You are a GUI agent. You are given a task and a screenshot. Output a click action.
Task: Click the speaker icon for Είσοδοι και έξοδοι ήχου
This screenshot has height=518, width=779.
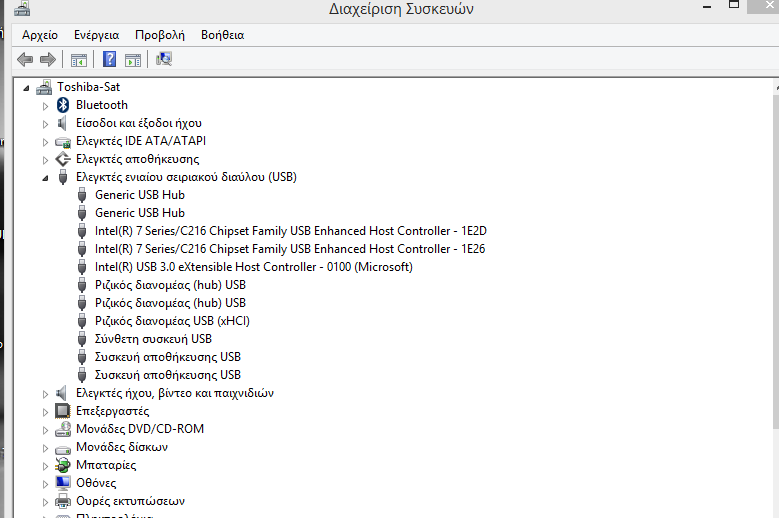pos(63,123)
